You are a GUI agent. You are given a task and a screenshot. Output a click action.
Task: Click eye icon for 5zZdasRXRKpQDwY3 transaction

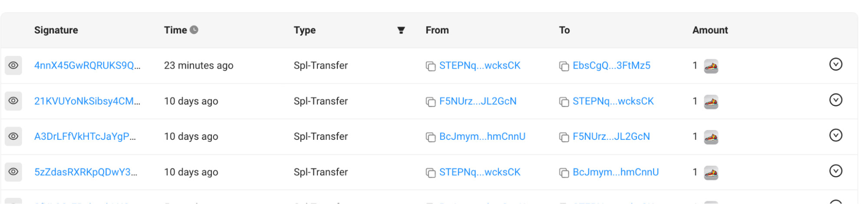point(13,171)
